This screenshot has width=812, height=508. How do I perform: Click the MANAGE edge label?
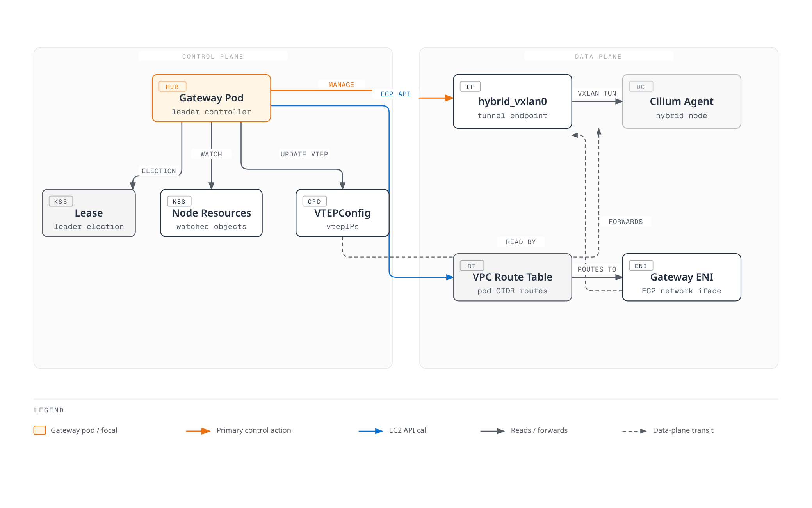[x=341, y=85]
